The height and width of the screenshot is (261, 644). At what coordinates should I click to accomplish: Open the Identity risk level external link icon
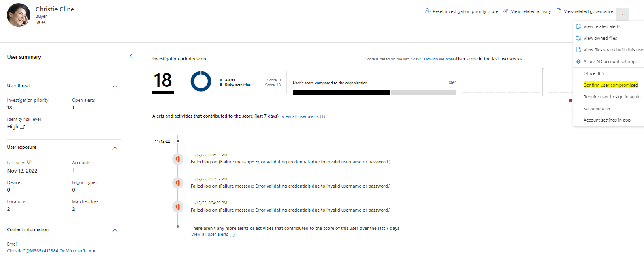coord(22,127)
